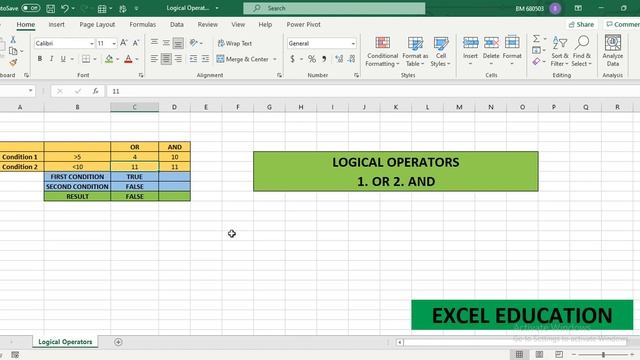Apply Percent Style icon
The height and width of the screenshot is (360, 640).
click(312, 59)
